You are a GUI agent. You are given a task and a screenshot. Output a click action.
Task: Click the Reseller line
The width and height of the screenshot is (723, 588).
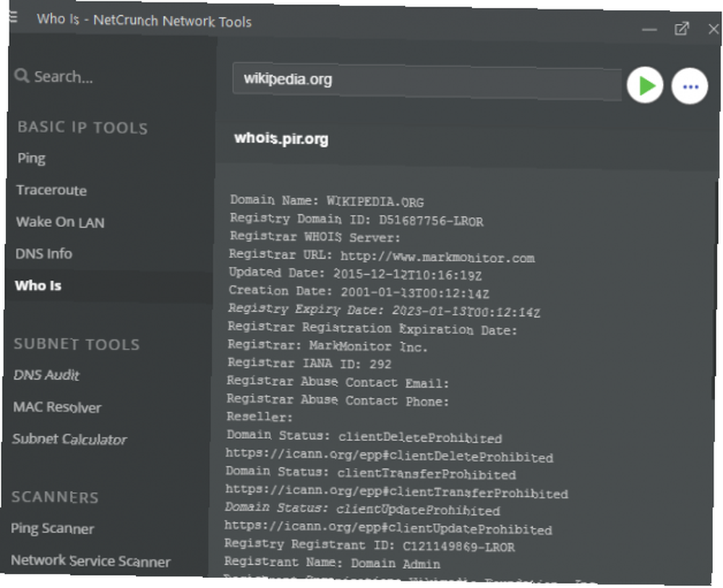260,417
